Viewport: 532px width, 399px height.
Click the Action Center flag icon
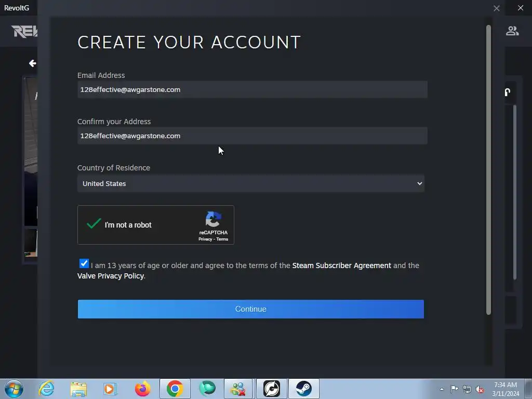click(454, 389)
